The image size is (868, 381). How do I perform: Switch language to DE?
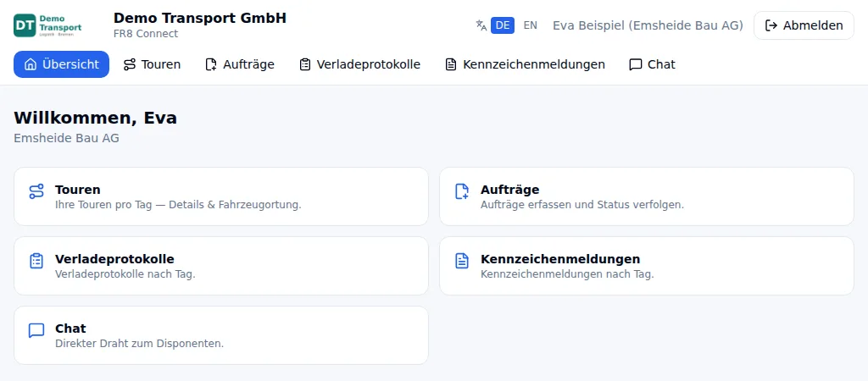pyautogui.click(x=503, y=25)
